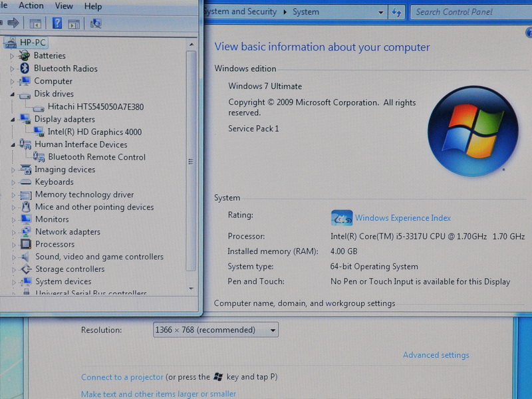This screenshot has width=532, height=399.
Task: Open Advanced settings link
Action: click(436, 355)
